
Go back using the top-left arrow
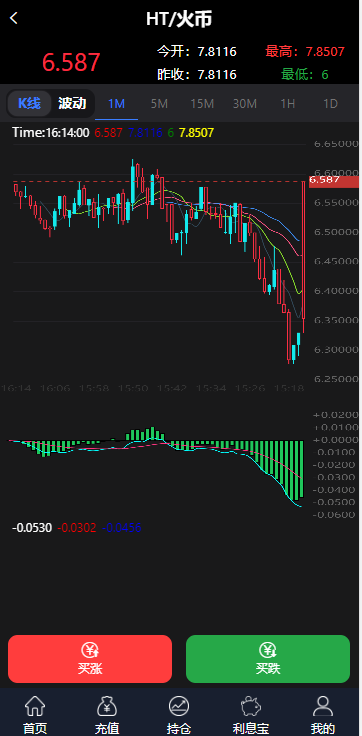tap(14, 19)
